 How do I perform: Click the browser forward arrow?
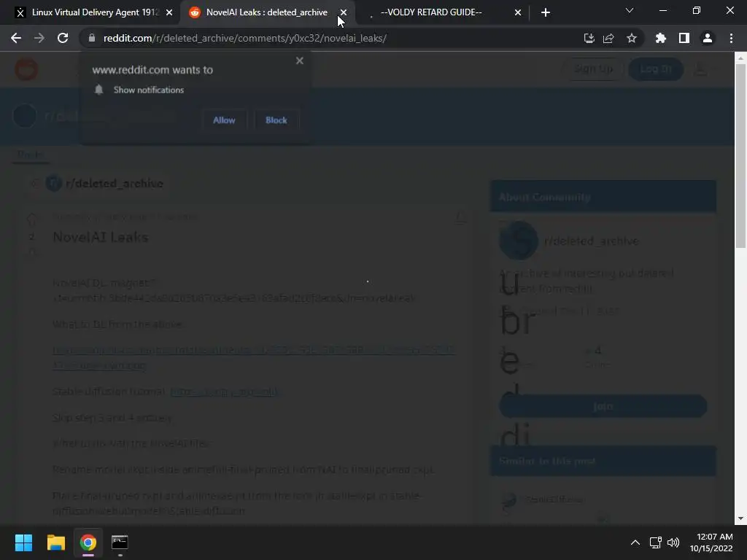click(x=39, y=38)
